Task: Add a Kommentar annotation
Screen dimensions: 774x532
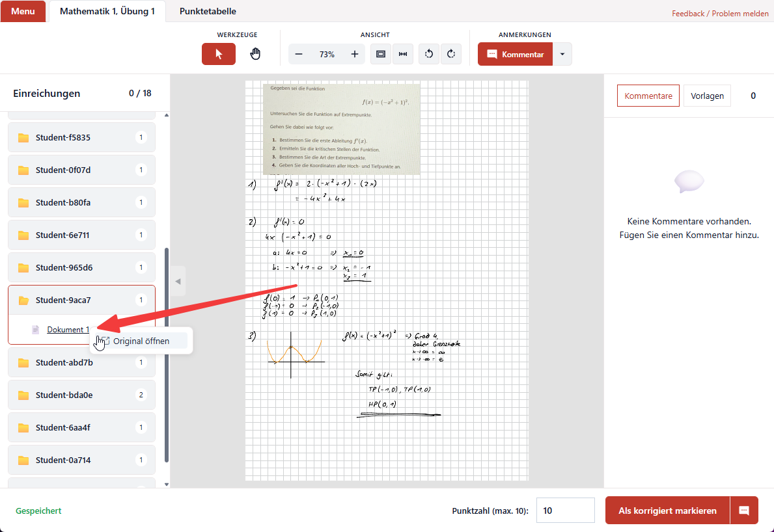Action: pos(515,54)
